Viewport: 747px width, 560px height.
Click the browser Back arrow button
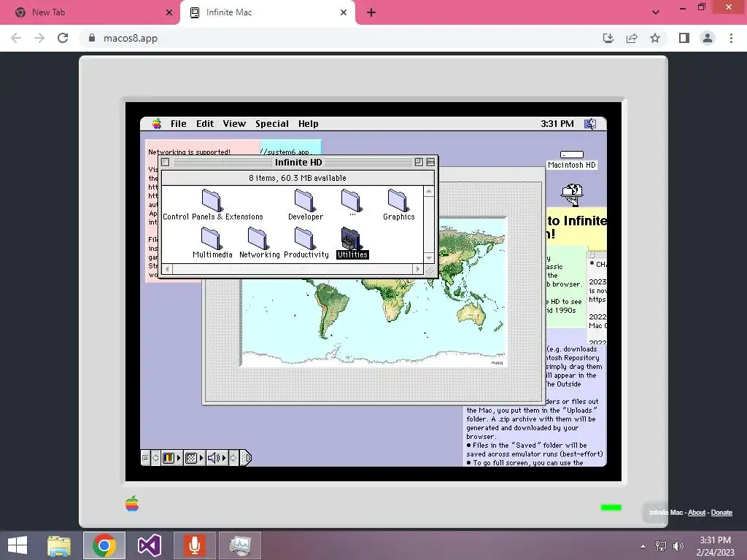[x=16, y=38]
